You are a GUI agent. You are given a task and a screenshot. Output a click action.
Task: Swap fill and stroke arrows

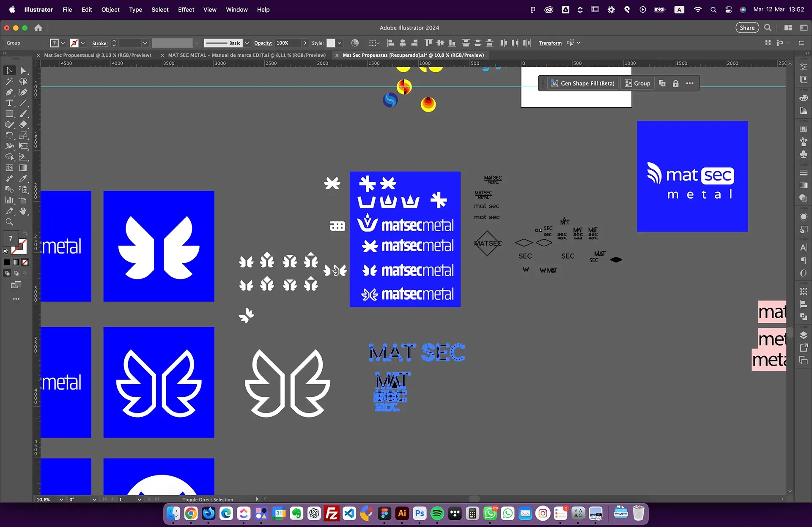click(x=25, y=234)
